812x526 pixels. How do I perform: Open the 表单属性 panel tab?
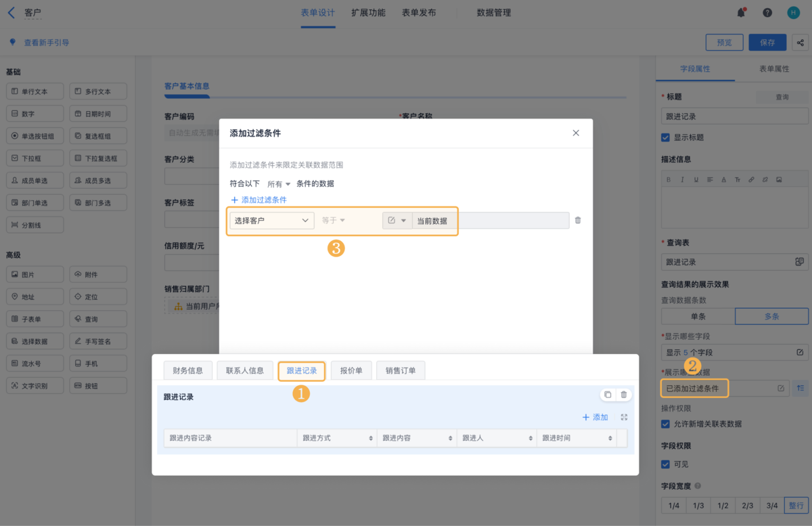pos(774,69)
